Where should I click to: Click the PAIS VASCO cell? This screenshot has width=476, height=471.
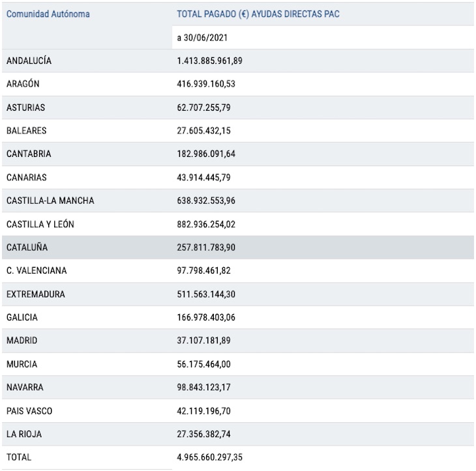click(29, 411)
